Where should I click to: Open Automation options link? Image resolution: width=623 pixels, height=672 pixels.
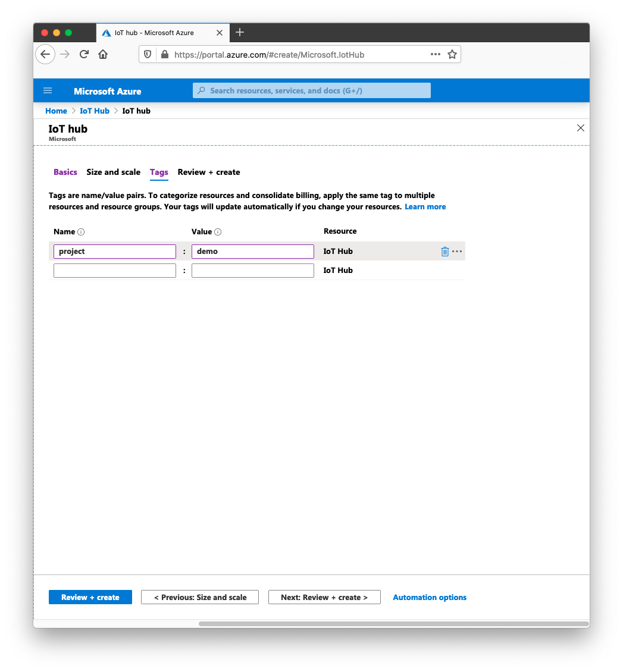coord(430,597)
